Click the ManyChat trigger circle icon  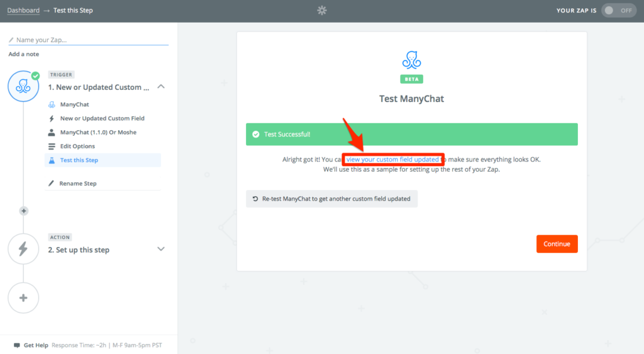click(23, 86)
